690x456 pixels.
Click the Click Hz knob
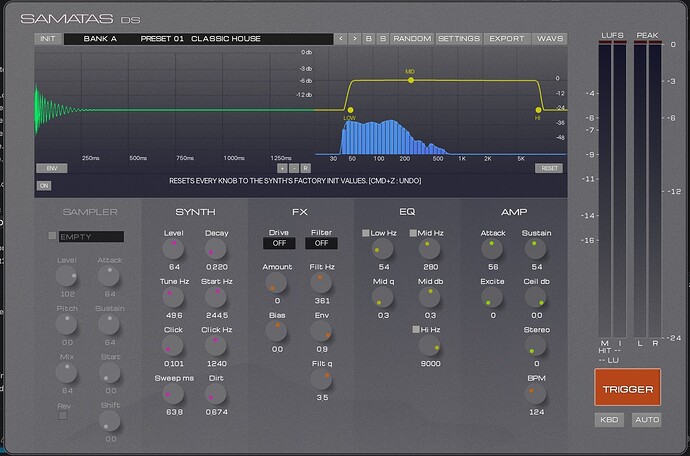click(x=216, y=346)
